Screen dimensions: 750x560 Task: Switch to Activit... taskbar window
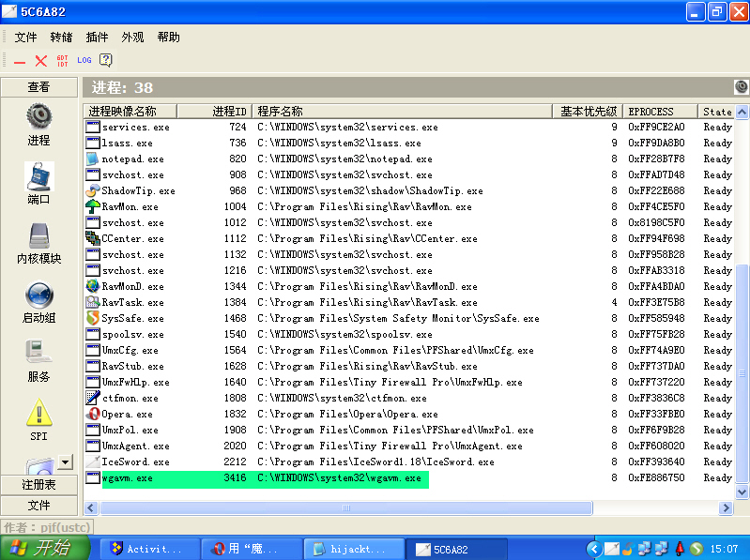tap(149, 549)
